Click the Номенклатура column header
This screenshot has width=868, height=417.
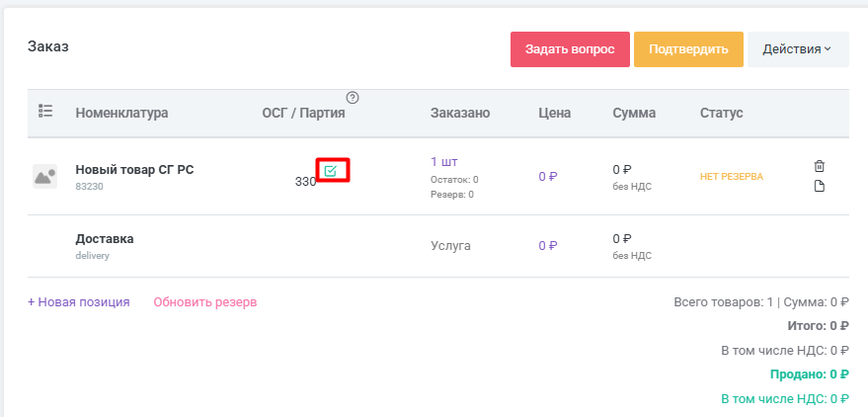pyautogui.click(x=121, y=113)
